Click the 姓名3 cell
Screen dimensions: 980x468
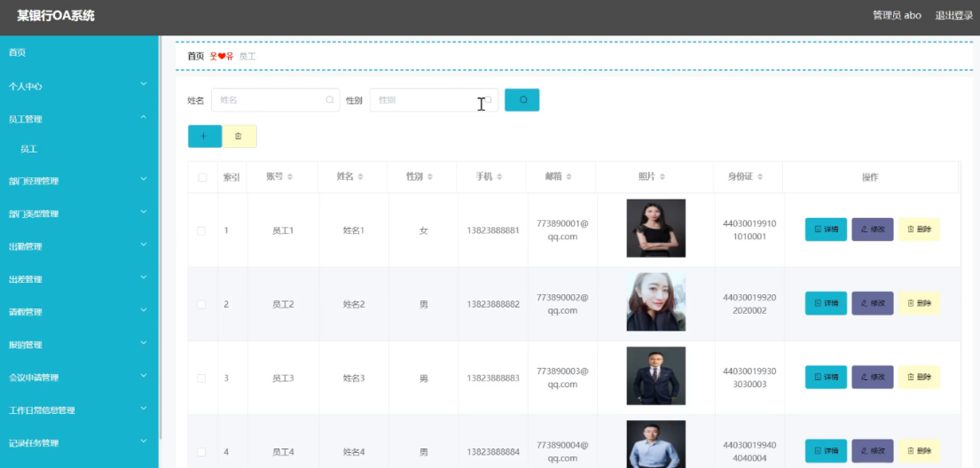coord(354,378)
